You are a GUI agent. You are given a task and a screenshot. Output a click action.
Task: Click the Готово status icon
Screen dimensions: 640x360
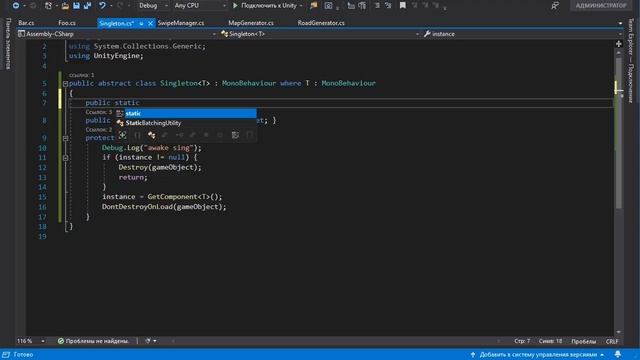(x=6, y=354)
